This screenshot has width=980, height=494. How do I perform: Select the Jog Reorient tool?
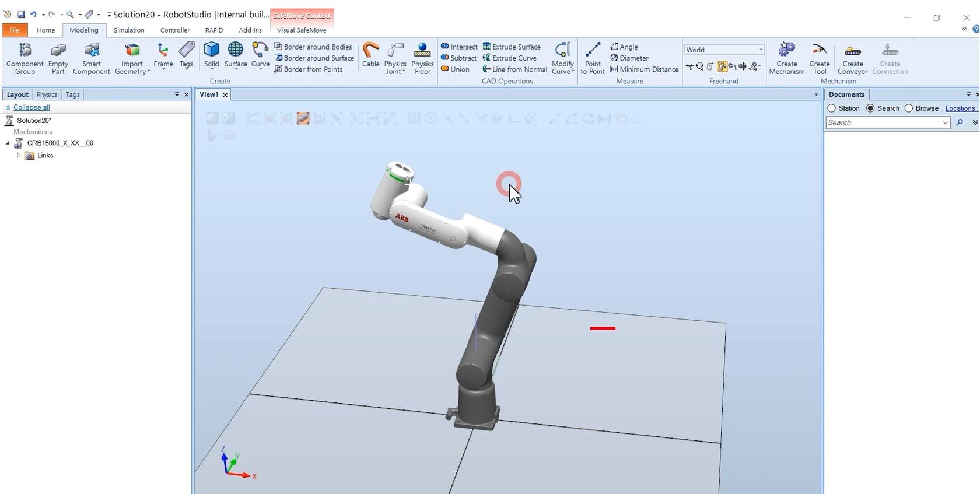743,66
